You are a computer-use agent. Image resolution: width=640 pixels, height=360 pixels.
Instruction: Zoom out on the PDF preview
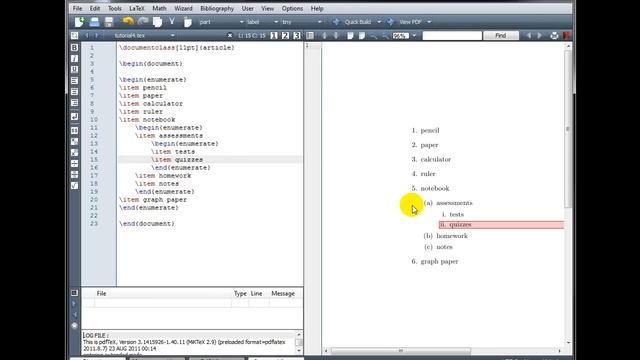pos(384,36)
